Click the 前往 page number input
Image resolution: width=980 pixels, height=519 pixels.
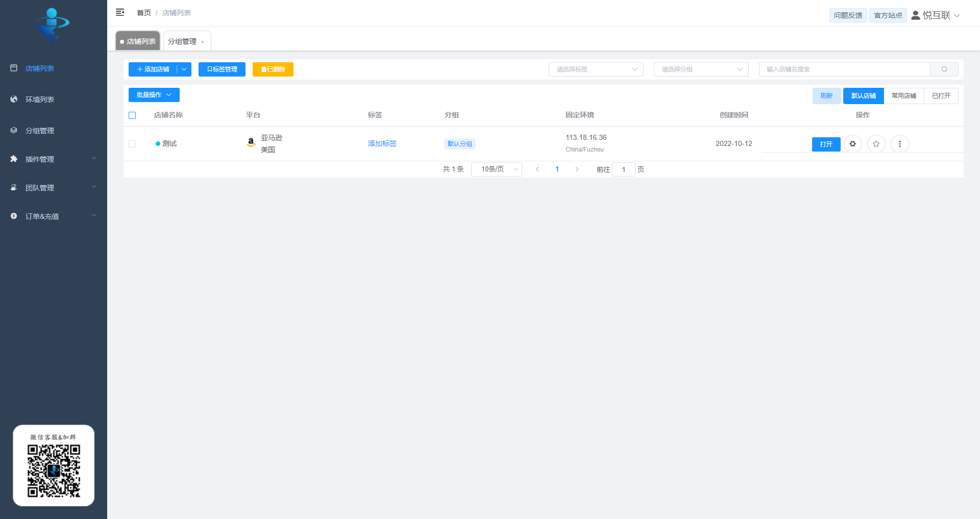point(624,169)
